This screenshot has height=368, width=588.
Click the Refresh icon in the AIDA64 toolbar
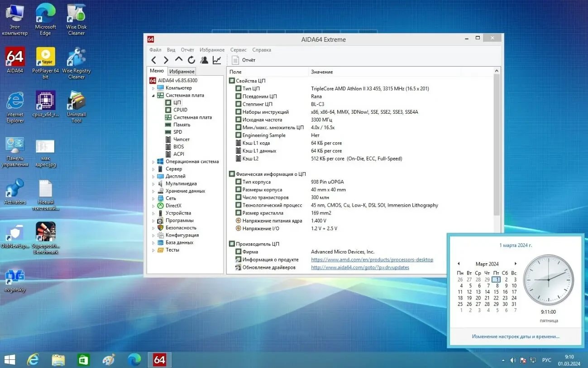coord(191,59)
